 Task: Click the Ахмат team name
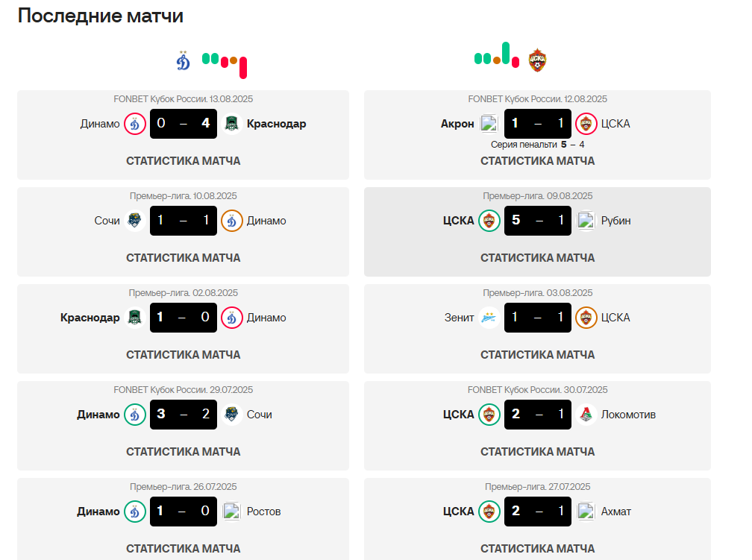(x=616, y=512)
